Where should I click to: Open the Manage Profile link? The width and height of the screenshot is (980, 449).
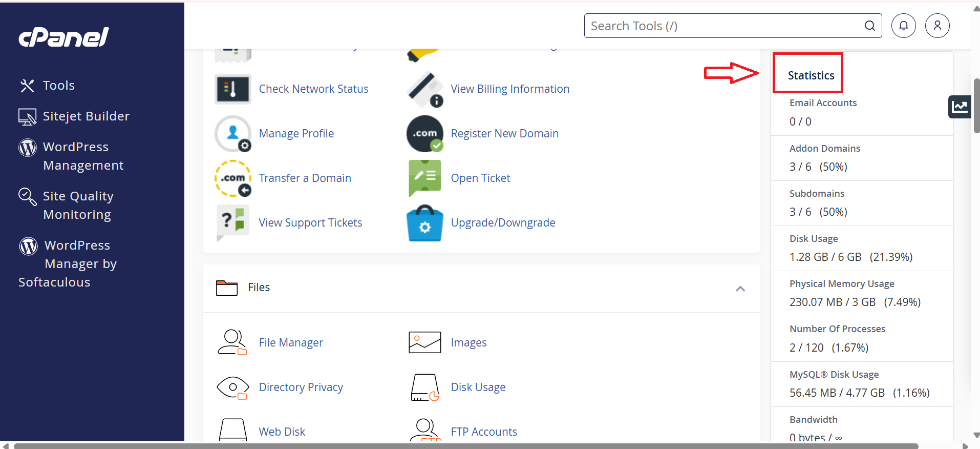point(296,134)
